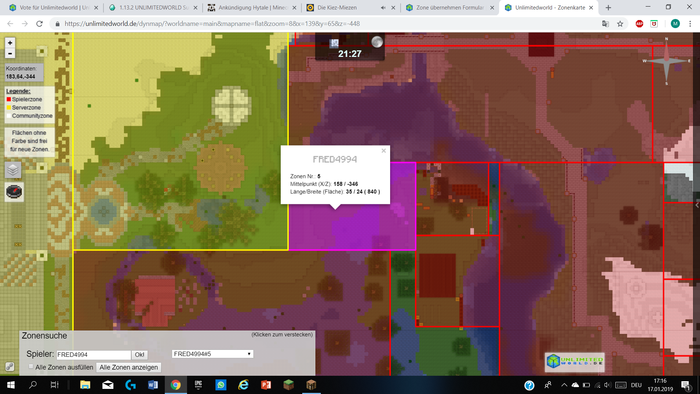The image size is (700, 394).
Task: Toggle Alle Zonen ausfüllen checkbox
Action: (x=31, y=367)
